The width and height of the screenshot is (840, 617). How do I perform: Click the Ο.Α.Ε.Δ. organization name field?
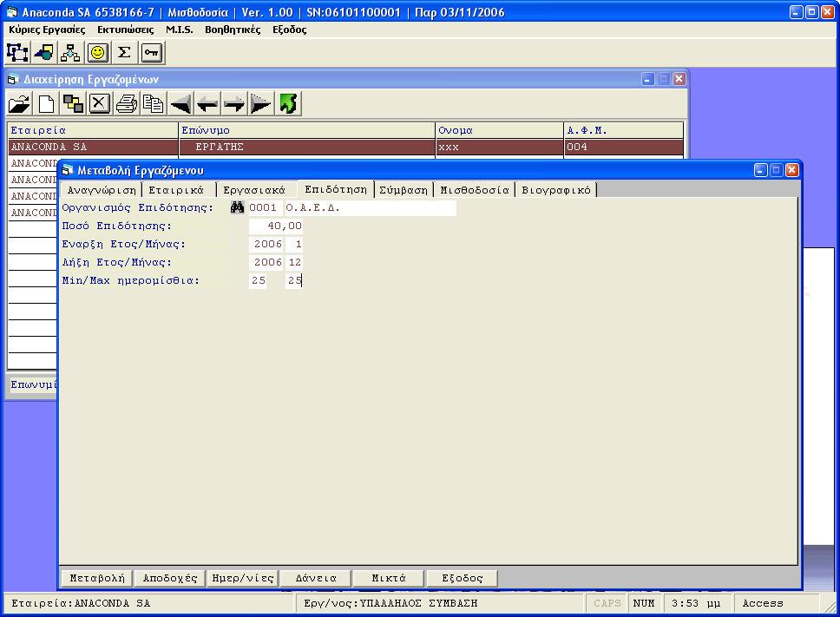point(371,207)
